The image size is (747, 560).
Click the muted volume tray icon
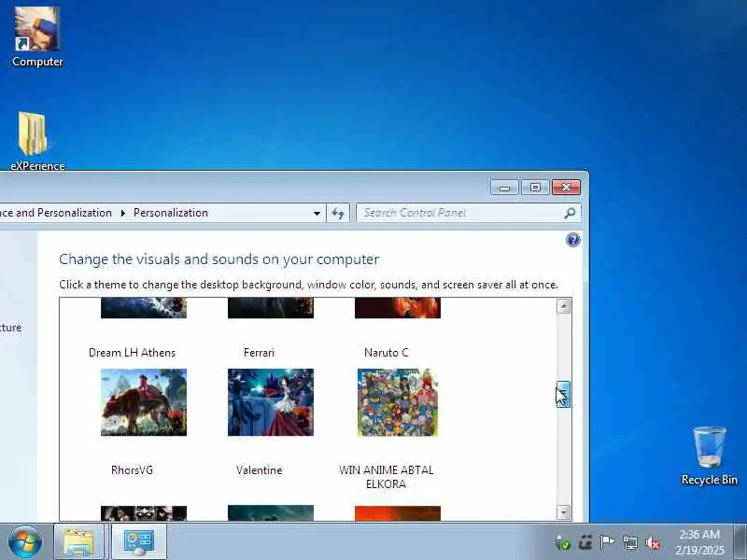tap(653, 542)
